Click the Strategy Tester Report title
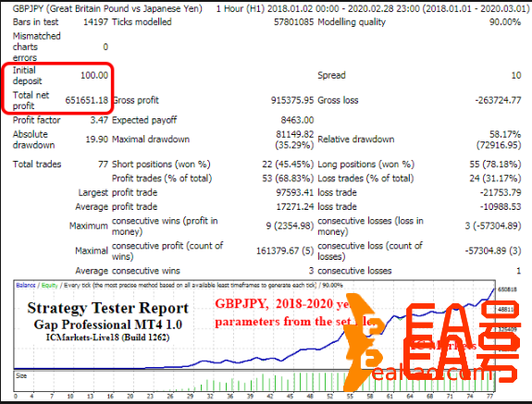Screen dimensions: 532x404 [x=108, y=308]
